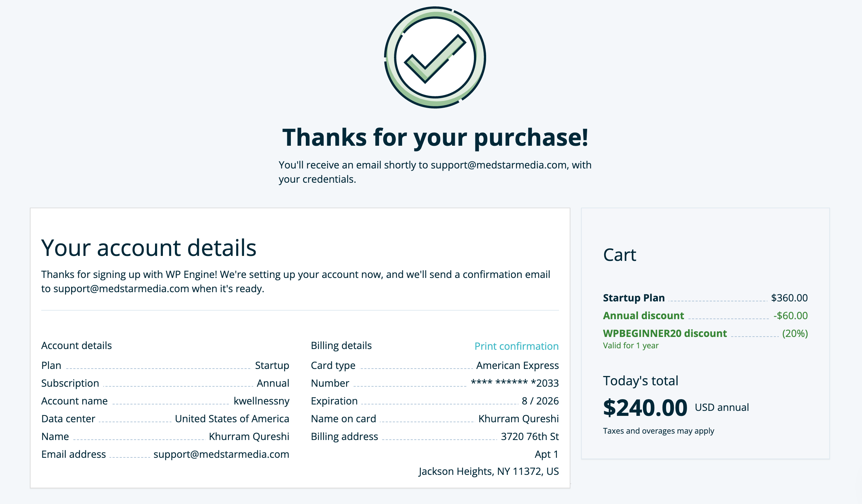862x504 pixels.
Task: Click the $240.00 total amount
Action: tap(645, 407)
